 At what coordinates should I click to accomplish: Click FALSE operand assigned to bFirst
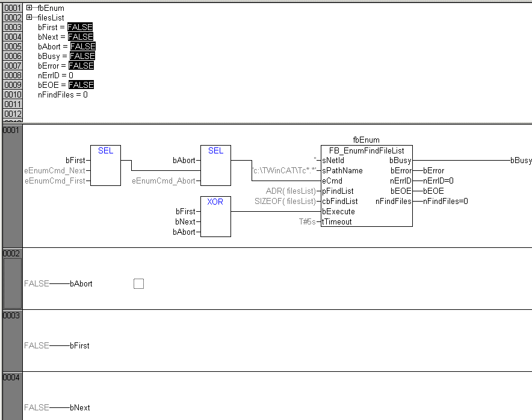point(37,345)
